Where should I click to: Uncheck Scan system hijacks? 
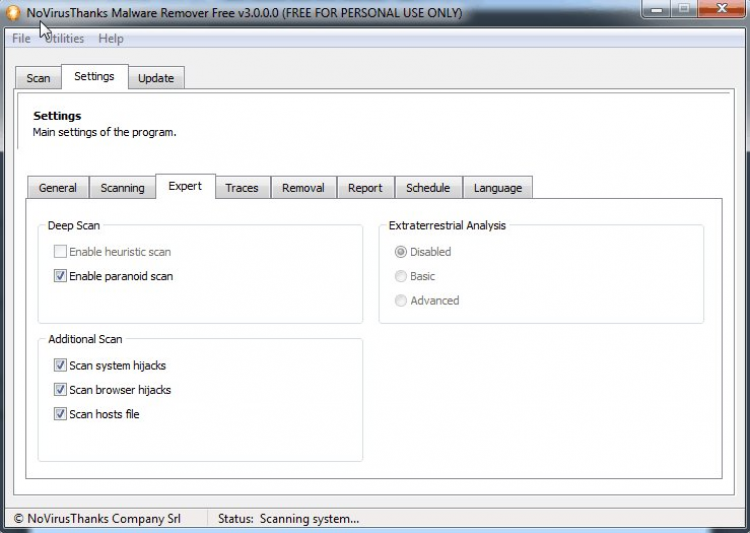click(x=60, y=366)
